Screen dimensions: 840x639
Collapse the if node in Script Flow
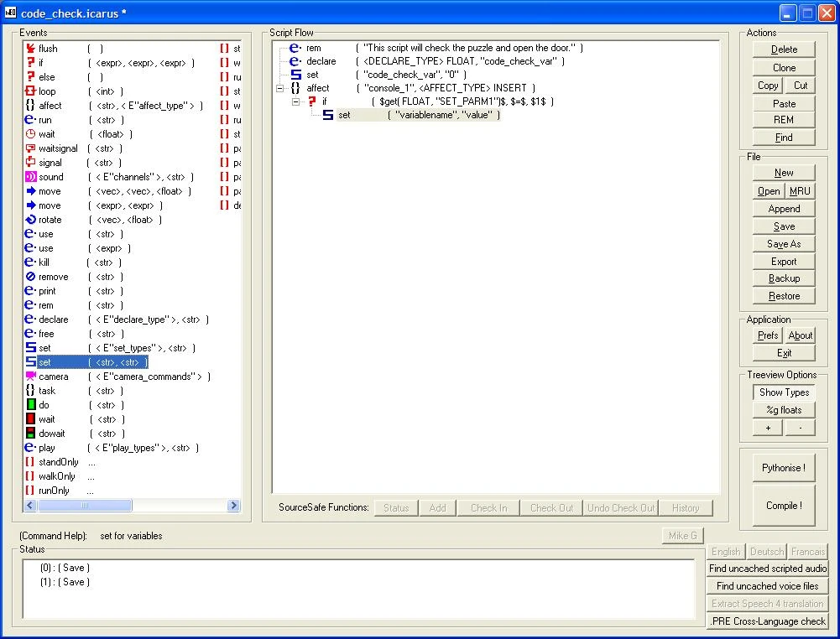click(295, 102)
